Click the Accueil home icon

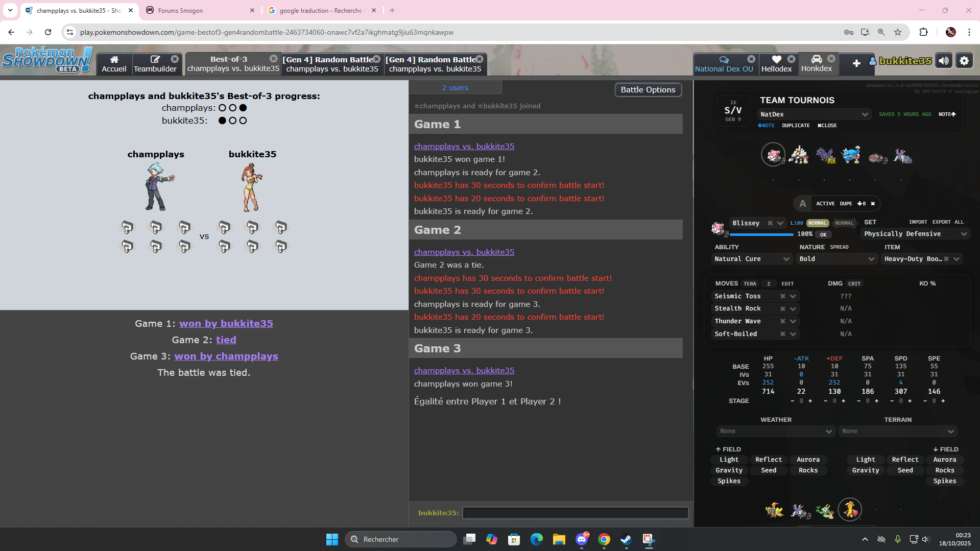coord(114,60)
